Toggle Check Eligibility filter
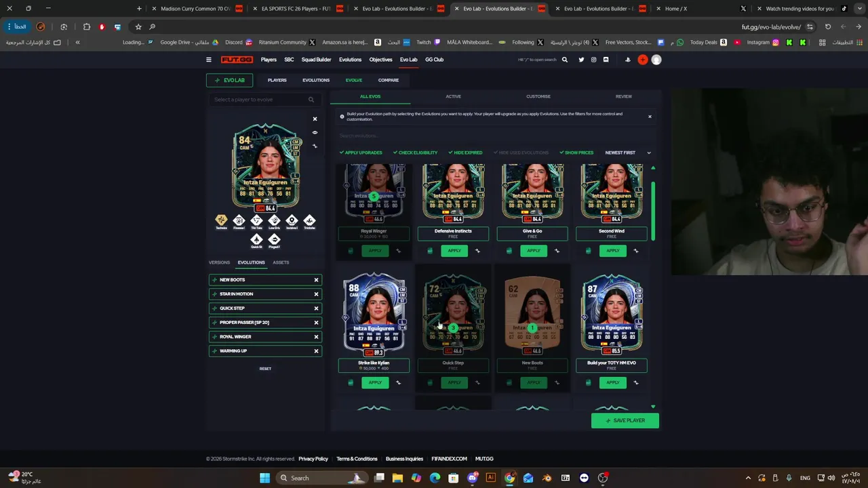Image resolution: width=868 pixels, height=488 pixels. 415,152
